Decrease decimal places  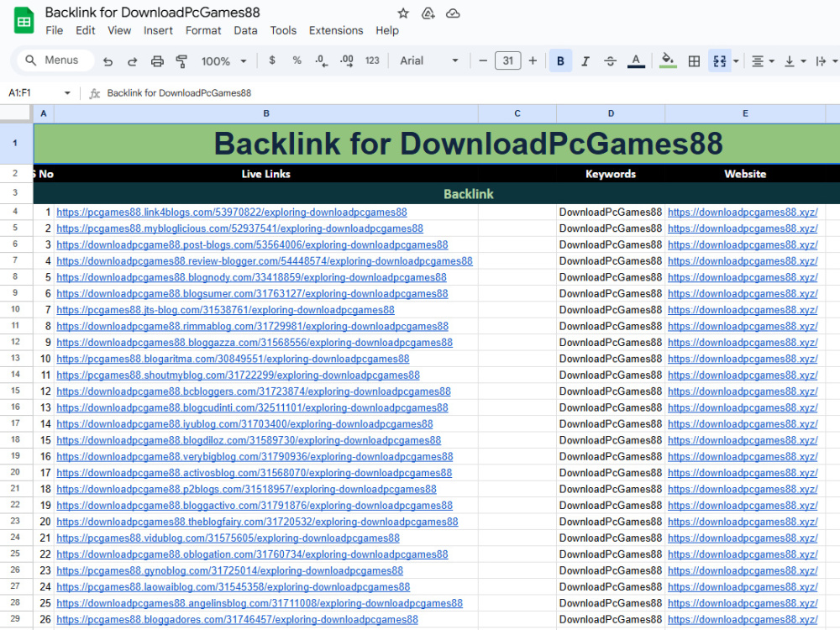pos(322,60)
